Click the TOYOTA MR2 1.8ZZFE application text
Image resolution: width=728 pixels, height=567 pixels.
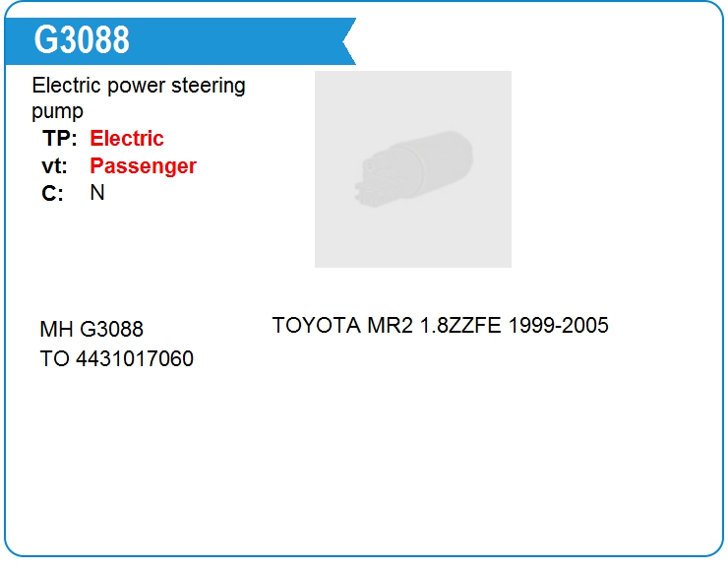(387, 325)
